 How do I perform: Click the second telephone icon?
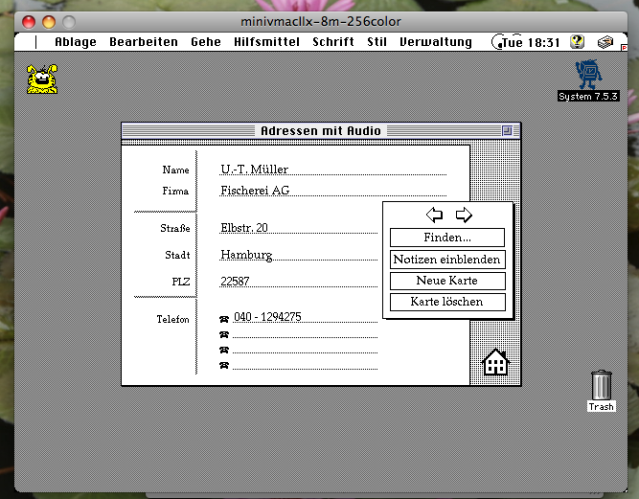(224, 334)
